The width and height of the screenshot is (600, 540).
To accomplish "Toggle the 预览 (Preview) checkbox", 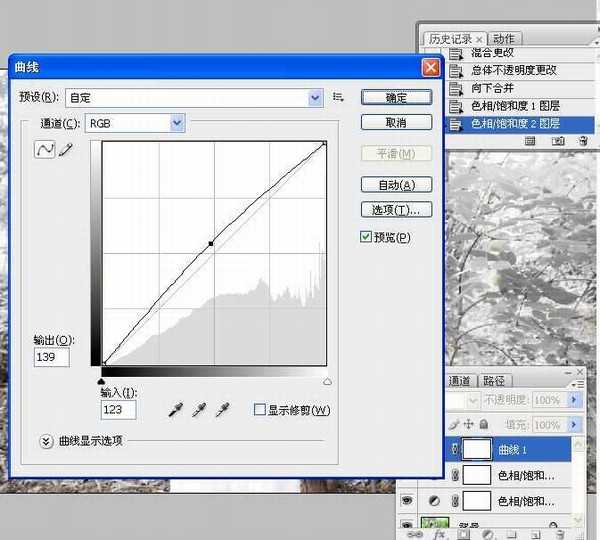I will click(x=366, y=237).
